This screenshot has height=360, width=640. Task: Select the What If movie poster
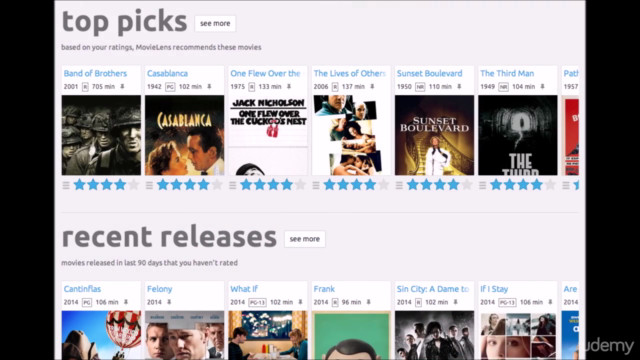(268, 335)
